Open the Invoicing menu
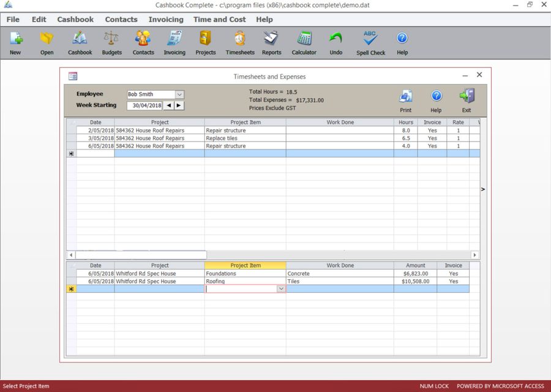This screenshot has height=392, width=551. (166, 20)
